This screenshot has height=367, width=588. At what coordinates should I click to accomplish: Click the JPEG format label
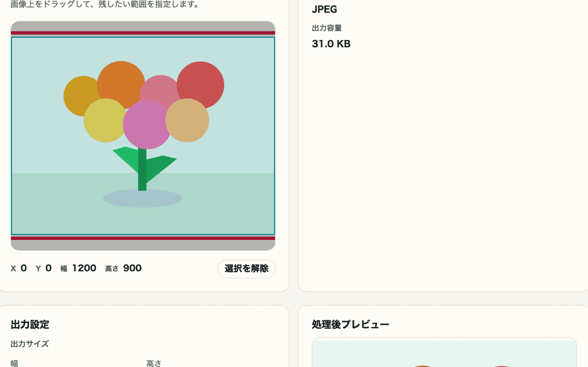click(324, 9)
